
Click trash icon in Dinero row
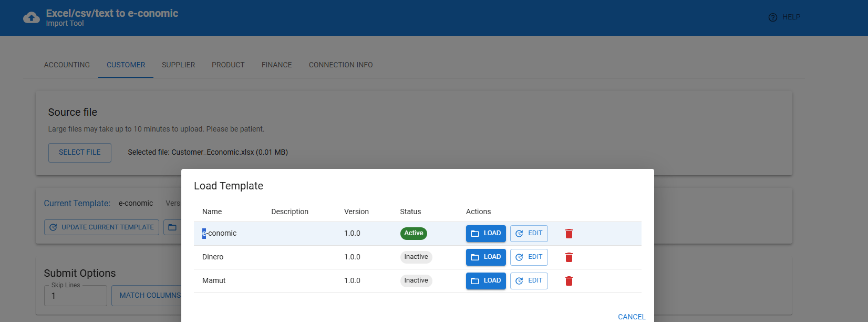tap(569, 257)
